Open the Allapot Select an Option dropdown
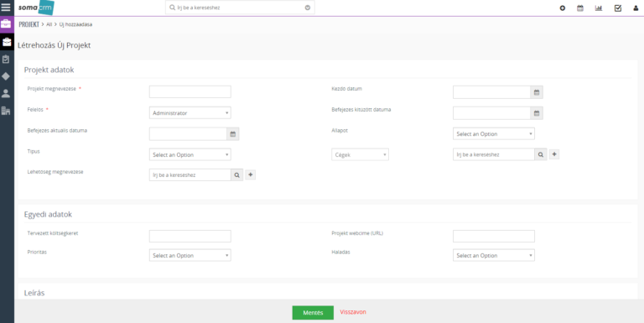Screen dimensions: 644x323 pyautogui.click(x=494, y=134)
